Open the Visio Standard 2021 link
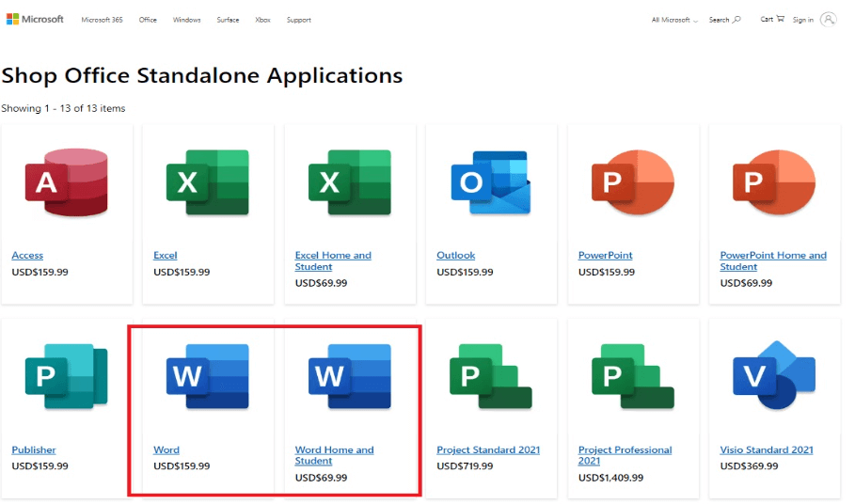Image resolution: width=855 pixels, height=504 pixels. (x=767, y=449)
